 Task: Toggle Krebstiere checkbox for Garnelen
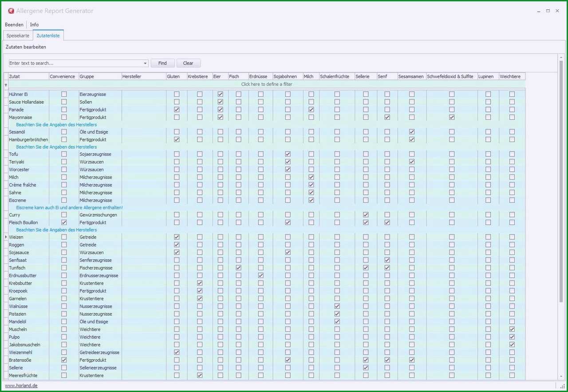coord(200,298)
